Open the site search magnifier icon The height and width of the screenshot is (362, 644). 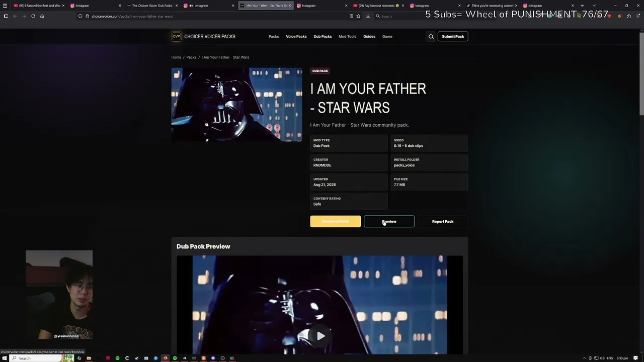pyautogui.click(x=431, y=36)
